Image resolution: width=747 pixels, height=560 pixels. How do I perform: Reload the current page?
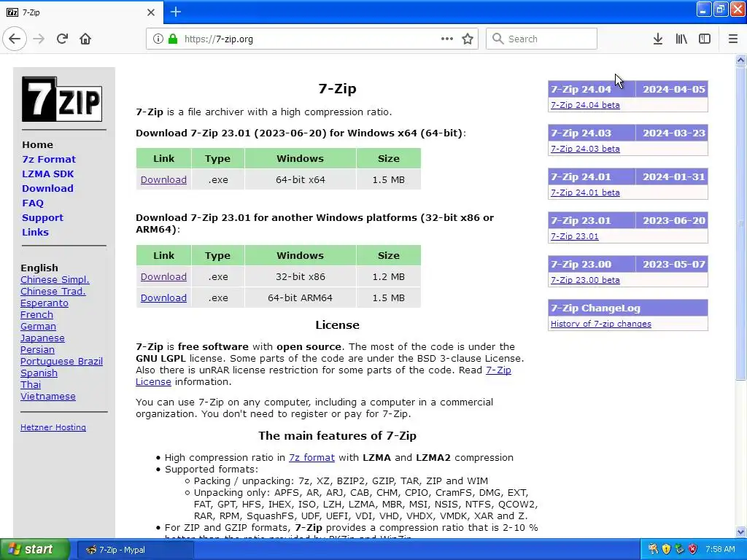pyautogui.click(x=62, y=39)
